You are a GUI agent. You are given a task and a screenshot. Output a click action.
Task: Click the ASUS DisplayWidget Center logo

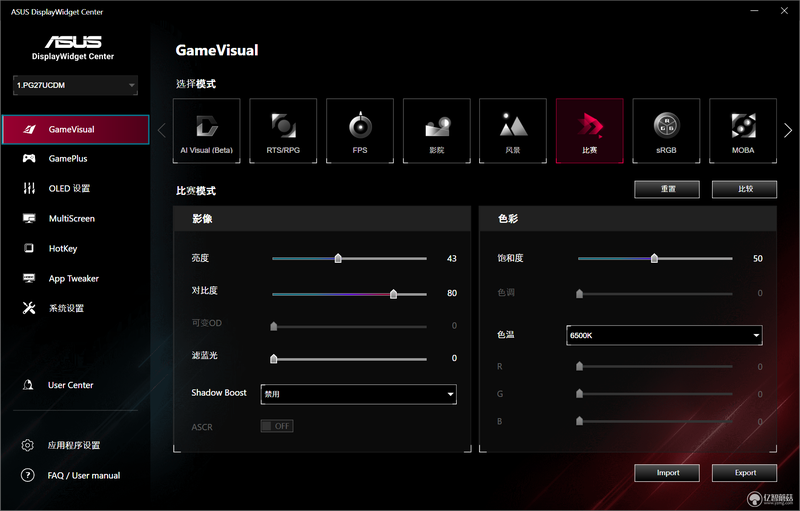click(73, 47)
